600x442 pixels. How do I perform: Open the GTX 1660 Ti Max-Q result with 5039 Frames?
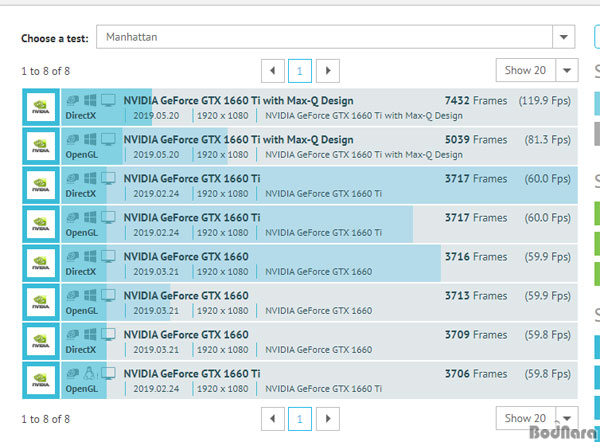[238, 140]
